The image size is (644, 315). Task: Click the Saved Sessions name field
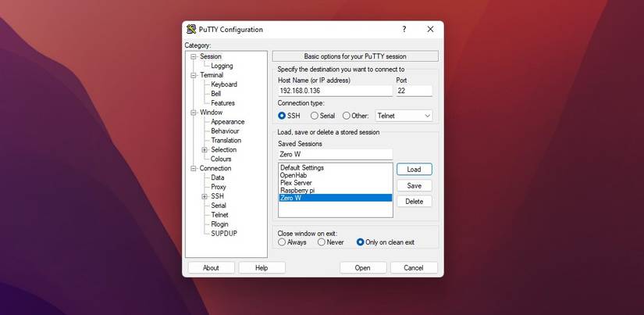click(335, 155)
